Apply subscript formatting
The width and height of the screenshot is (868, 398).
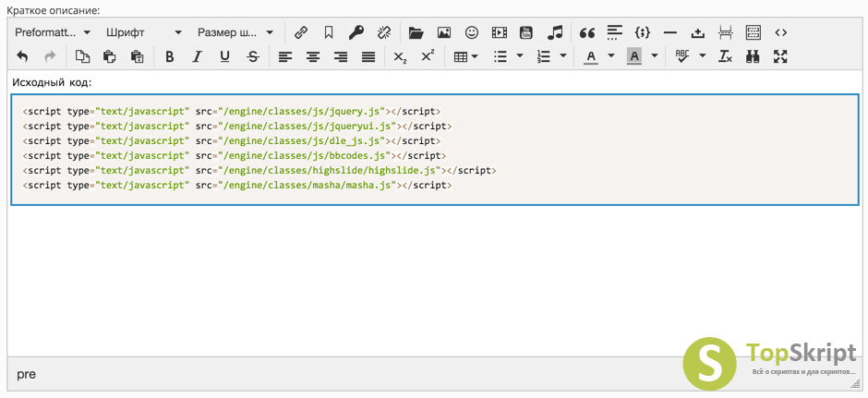pyautogui.click(x=400, y=56)
